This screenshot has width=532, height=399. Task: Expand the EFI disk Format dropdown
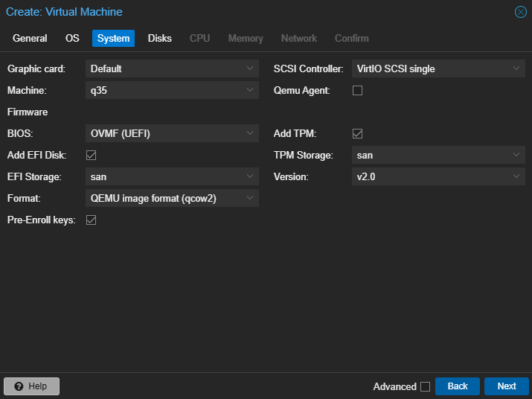(x=172, y=198)
